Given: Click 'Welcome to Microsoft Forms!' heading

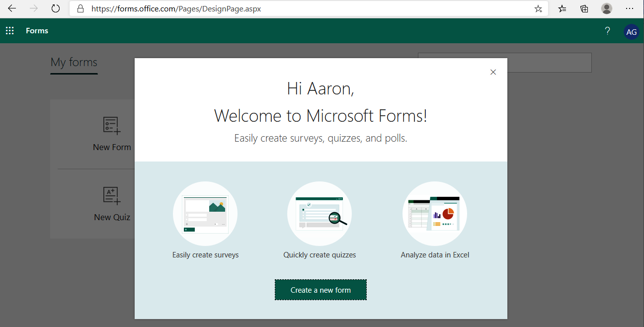Looking at the screenshot, I should click(x=321, y=116).
